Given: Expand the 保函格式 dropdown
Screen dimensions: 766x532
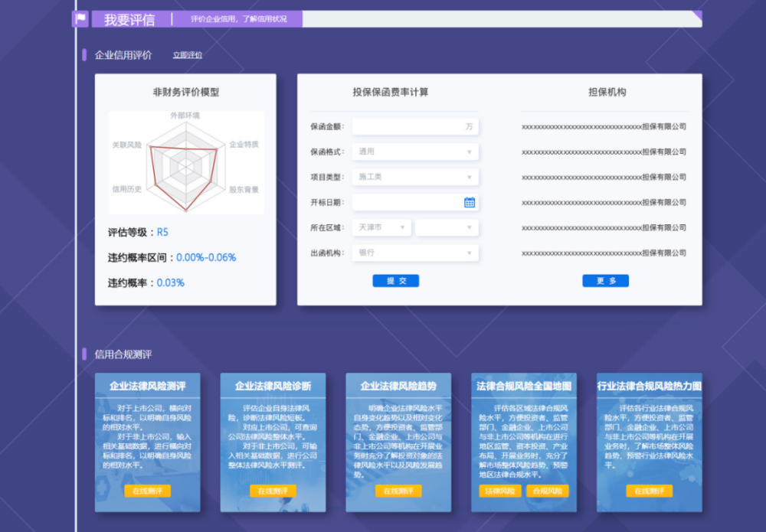Looking at the screenshot, I should 415,152.
